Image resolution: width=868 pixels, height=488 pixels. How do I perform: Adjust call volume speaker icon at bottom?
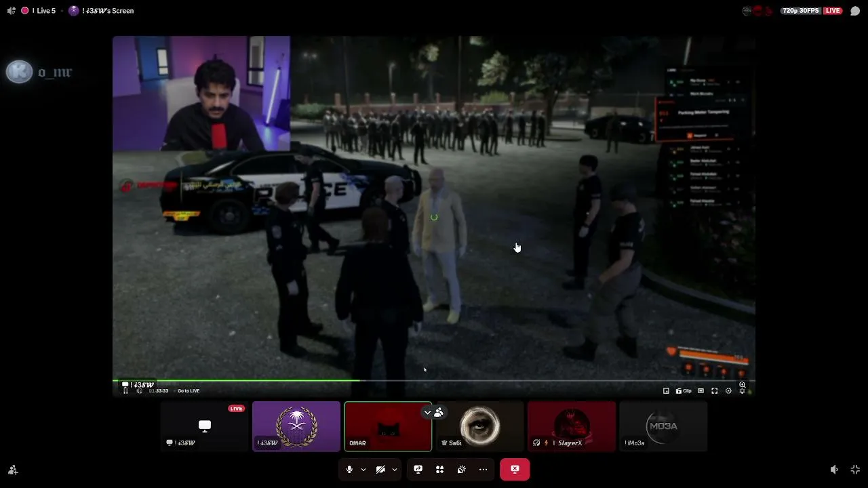(x=834, y=470)
